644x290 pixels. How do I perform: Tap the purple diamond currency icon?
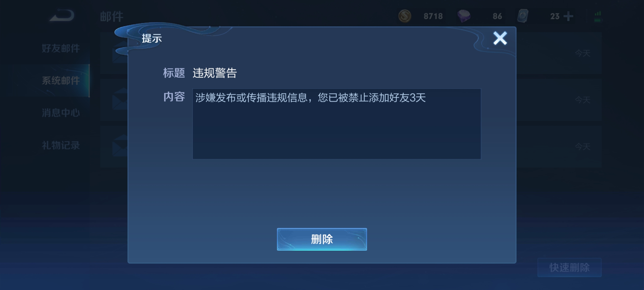coord(464,16)
